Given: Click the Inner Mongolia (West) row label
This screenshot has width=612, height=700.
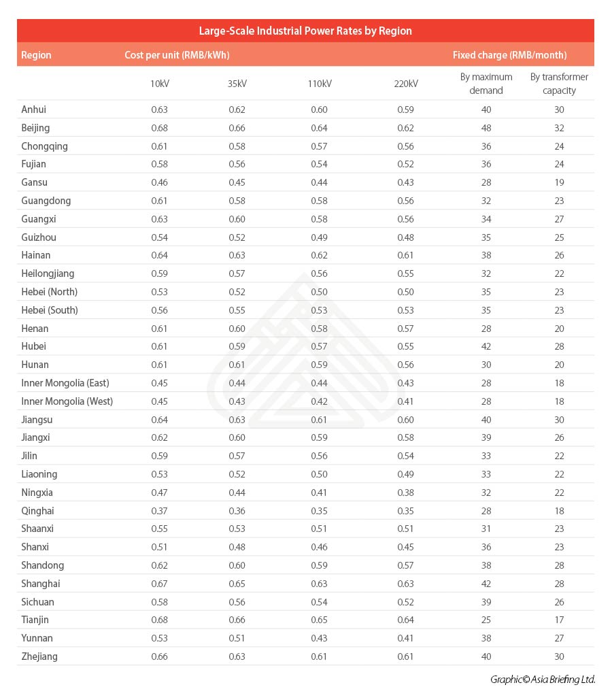Looking at the screenshot, I should pos(67,401).
